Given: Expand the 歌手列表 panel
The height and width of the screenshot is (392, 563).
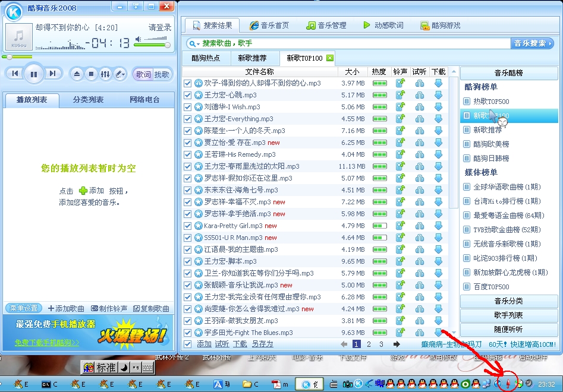Looking at the screenshot, I should coord(509,315).
